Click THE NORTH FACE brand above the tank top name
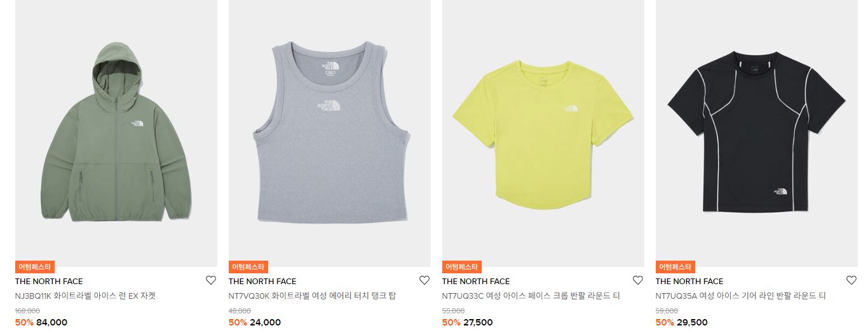Viewport: 868px width, 335px height. coord(262,281)
